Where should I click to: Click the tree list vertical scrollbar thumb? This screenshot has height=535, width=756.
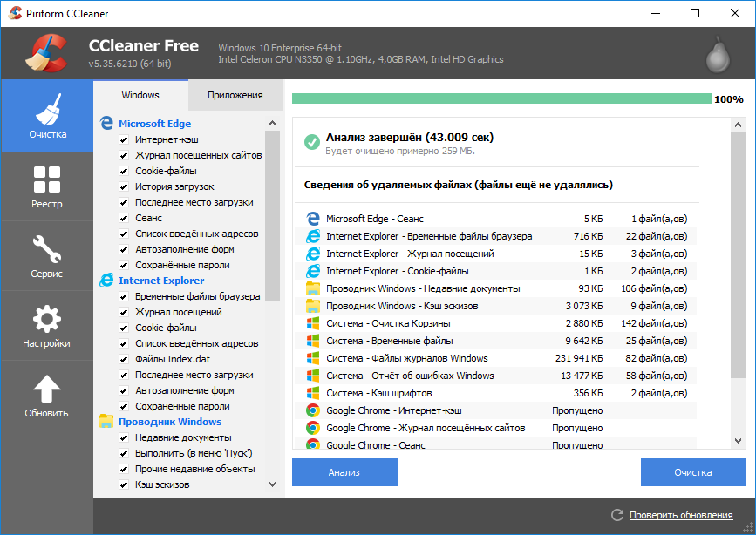click(x=272, y=215)
